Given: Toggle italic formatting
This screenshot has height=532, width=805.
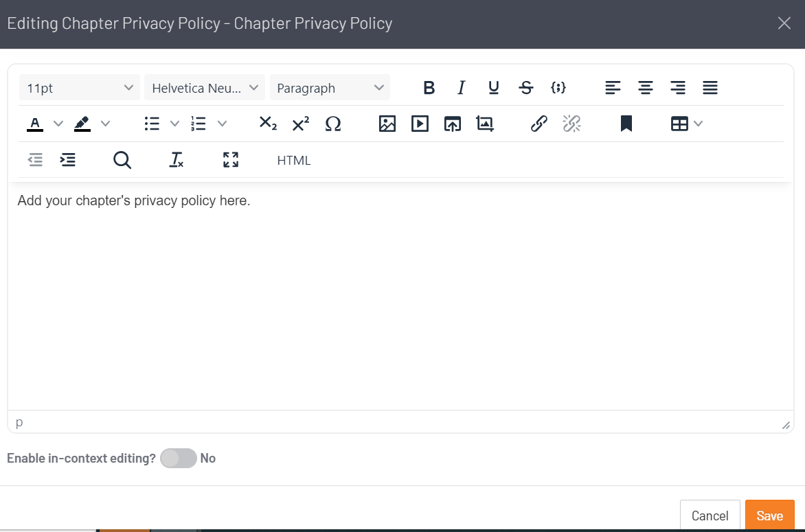Looking at the screenshot, I should coord(461,88).
